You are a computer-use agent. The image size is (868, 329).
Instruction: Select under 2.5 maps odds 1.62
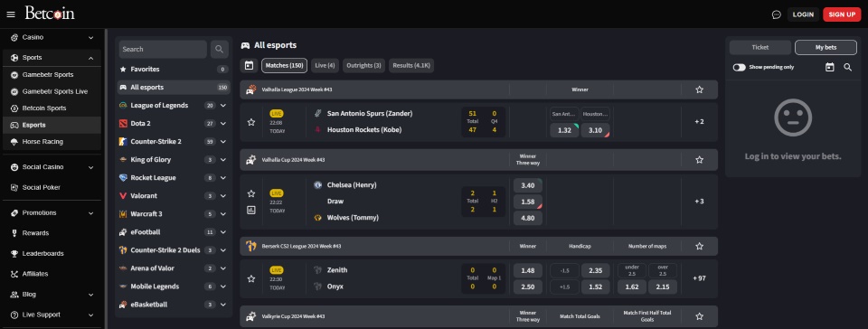[x=632, y=287]
